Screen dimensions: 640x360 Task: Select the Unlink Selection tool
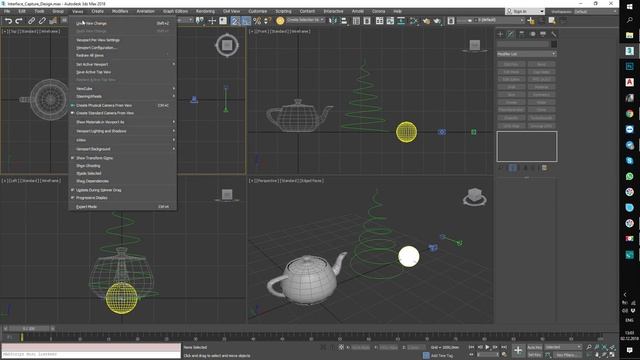[x=42, y=20]
